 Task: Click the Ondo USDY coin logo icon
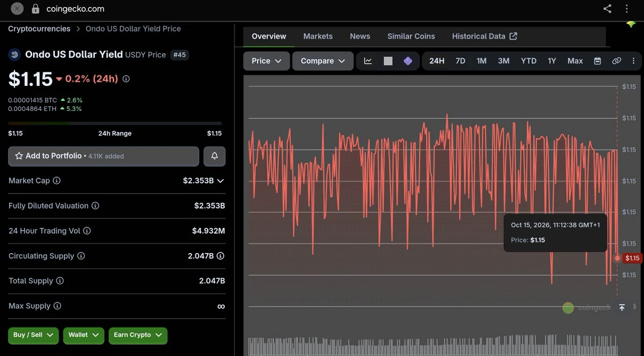(14, 54)
